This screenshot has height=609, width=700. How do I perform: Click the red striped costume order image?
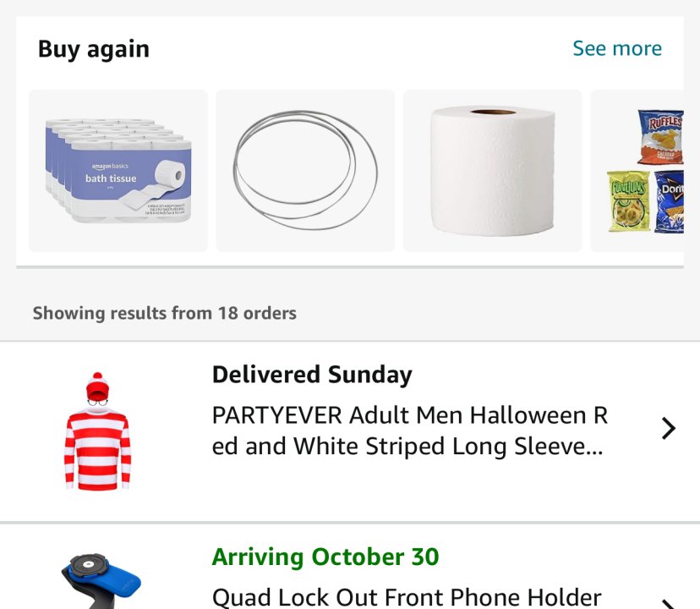pos(98,431)
